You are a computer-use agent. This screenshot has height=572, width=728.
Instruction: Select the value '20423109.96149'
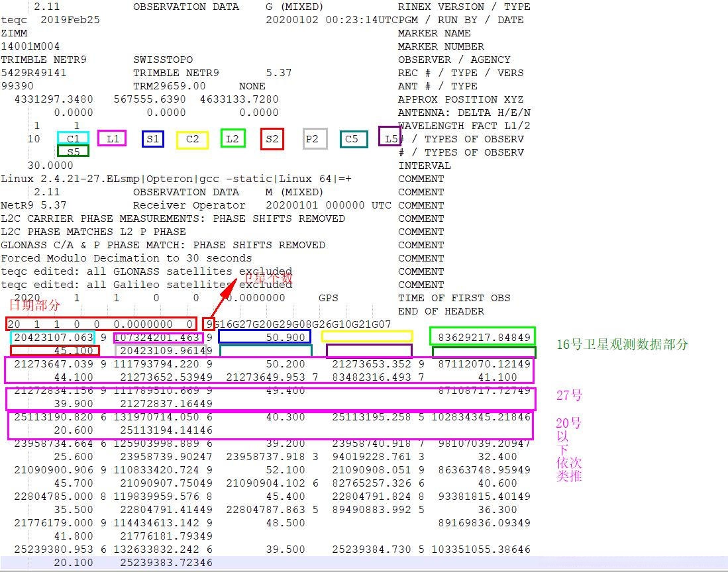click(x=166, y=351)
